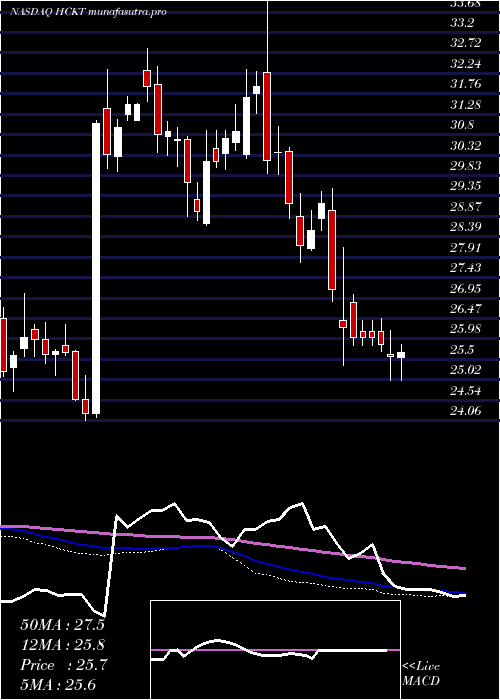This screenshot has width=500, height=700.
Task: Click the 30.8 price axis label
Action: [x=462, y=125]
